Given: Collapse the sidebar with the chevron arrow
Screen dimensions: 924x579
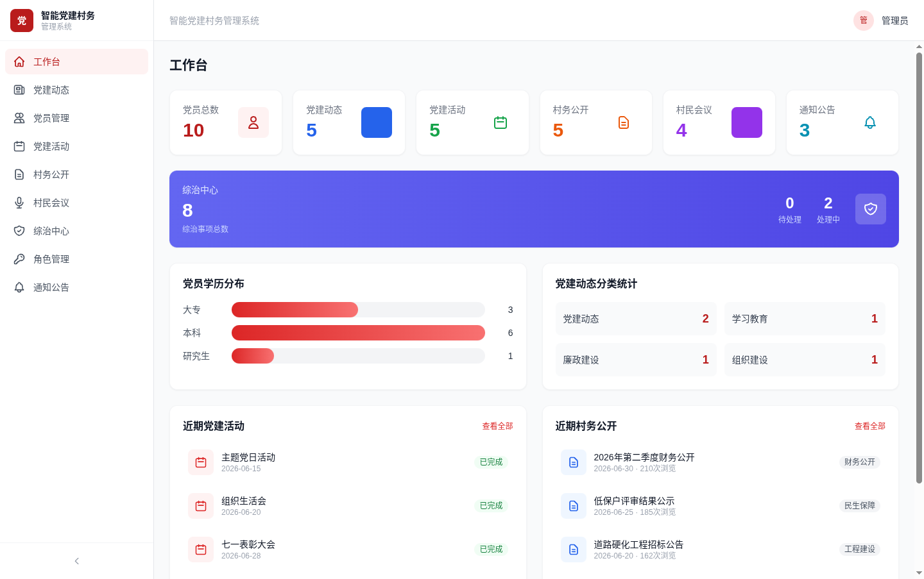Looking at the screenshot, I should pos(77,561).
